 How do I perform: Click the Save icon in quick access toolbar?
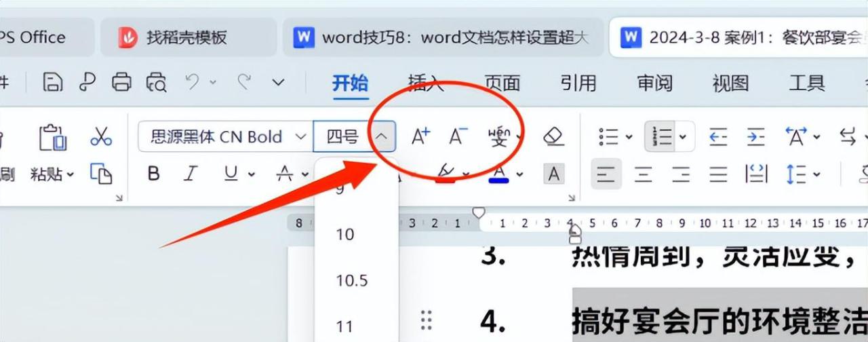pos(52,82)
